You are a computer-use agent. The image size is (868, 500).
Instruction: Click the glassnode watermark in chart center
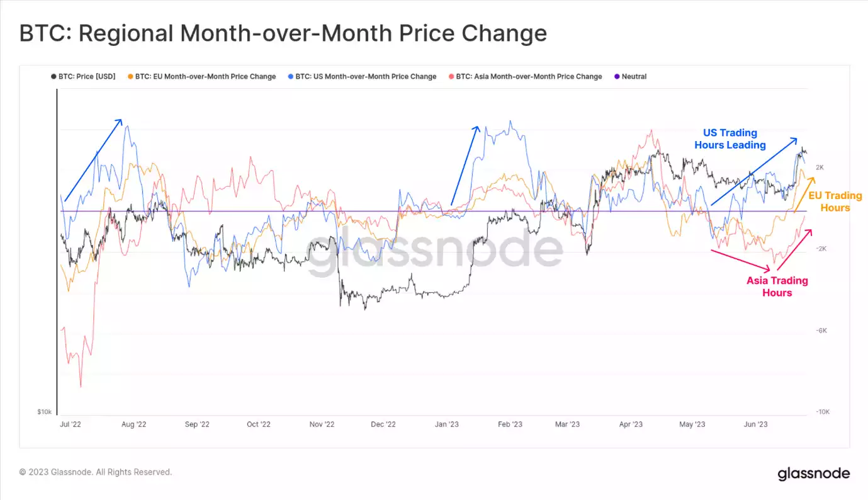point(434,250)
